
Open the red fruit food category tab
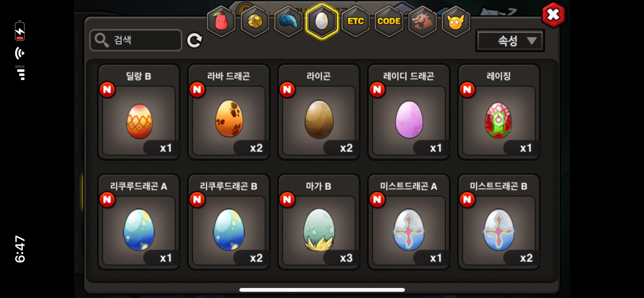point(221,21)
